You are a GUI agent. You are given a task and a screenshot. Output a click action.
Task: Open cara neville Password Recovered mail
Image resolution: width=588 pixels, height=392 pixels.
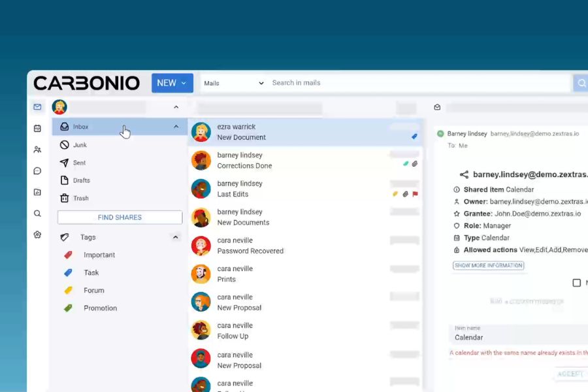[x=306, y=246]
